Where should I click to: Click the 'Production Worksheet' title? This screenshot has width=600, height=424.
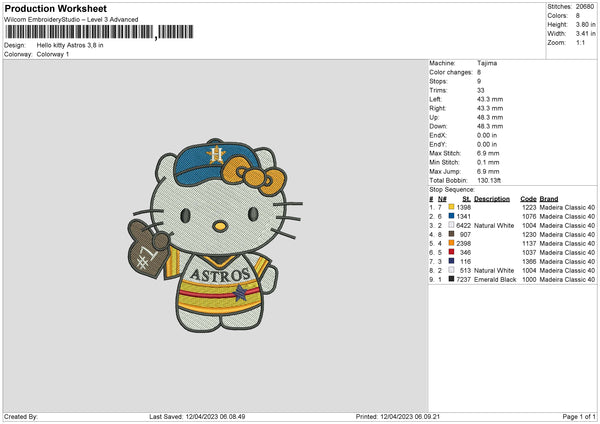[55, 8]
